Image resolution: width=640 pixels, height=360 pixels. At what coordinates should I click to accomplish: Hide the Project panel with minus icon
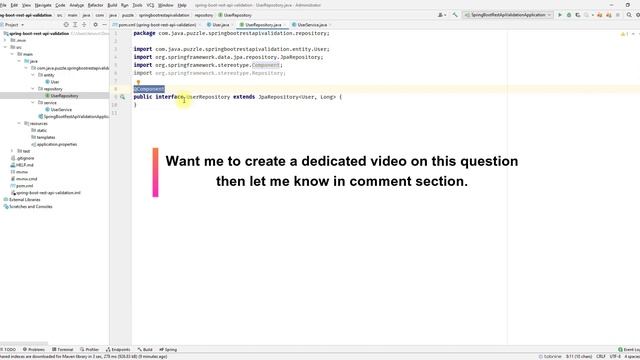coord(104,25)
